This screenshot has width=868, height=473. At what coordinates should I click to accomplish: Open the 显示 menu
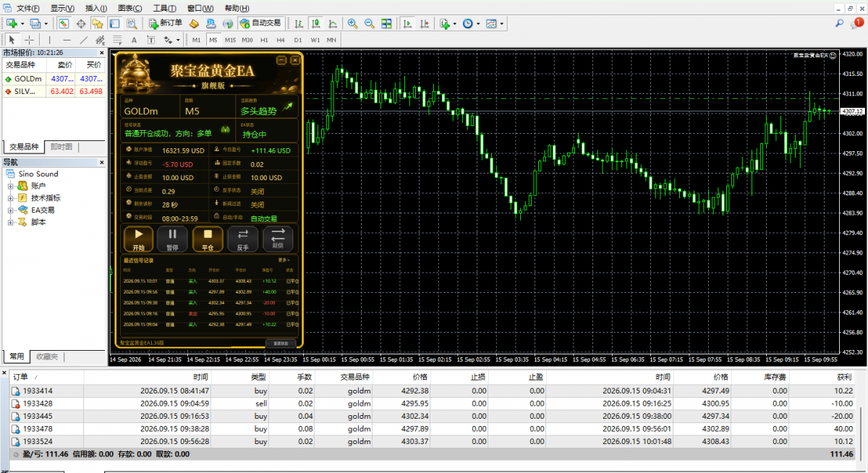tap(64, 8)
